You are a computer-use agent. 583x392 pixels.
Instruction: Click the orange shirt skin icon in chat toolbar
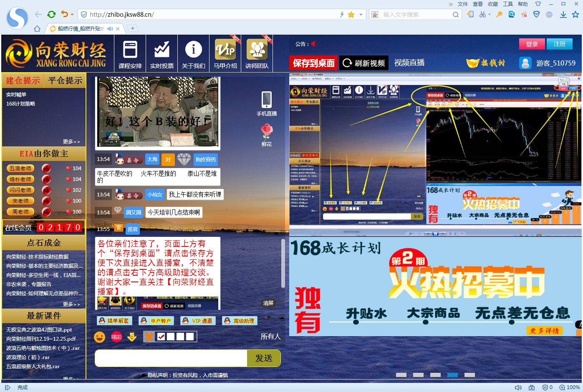[149, 337]
